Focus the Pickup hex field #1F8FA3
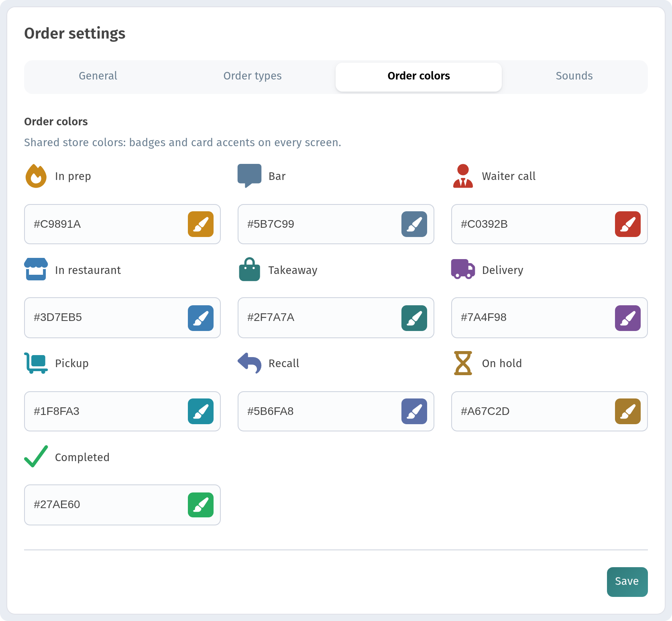Screen dimensions: 672x621 [122, 411]
